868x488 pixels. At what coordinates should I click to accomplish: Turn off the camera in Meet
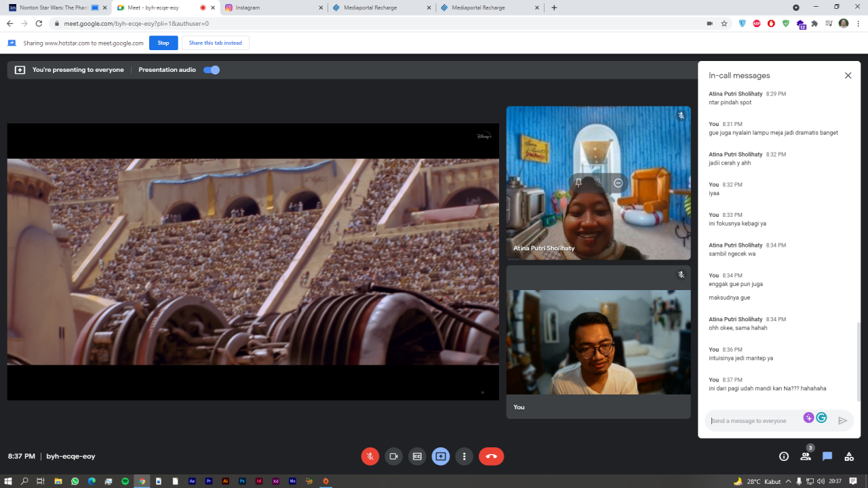393,456
